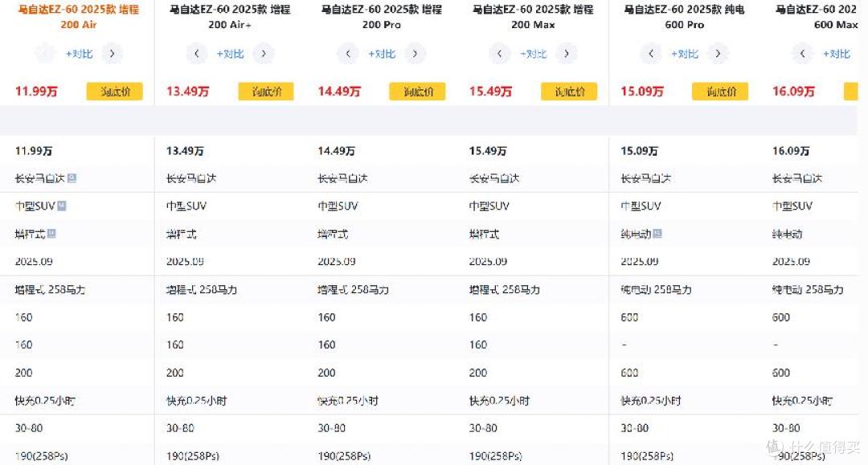Click 190(258Ps) in the 200 Max column
The height and width of the screenshot is (465, 868).
tap(495, 455)
